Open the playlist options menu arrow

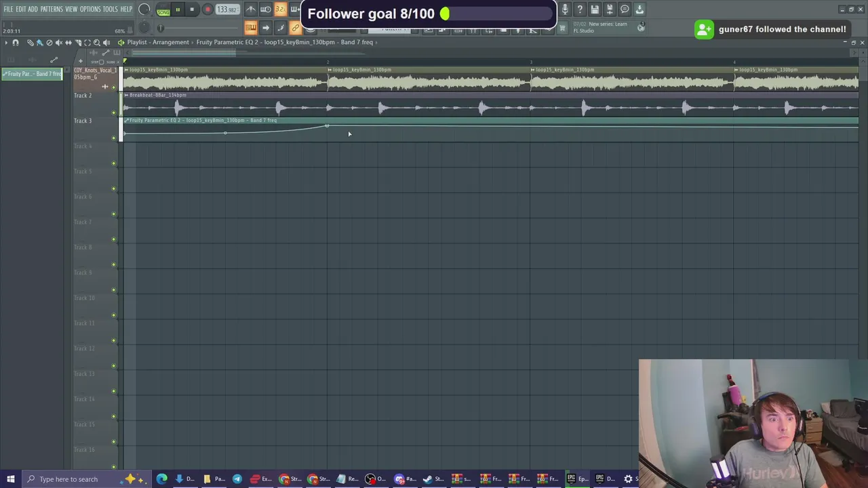point(6,43)
